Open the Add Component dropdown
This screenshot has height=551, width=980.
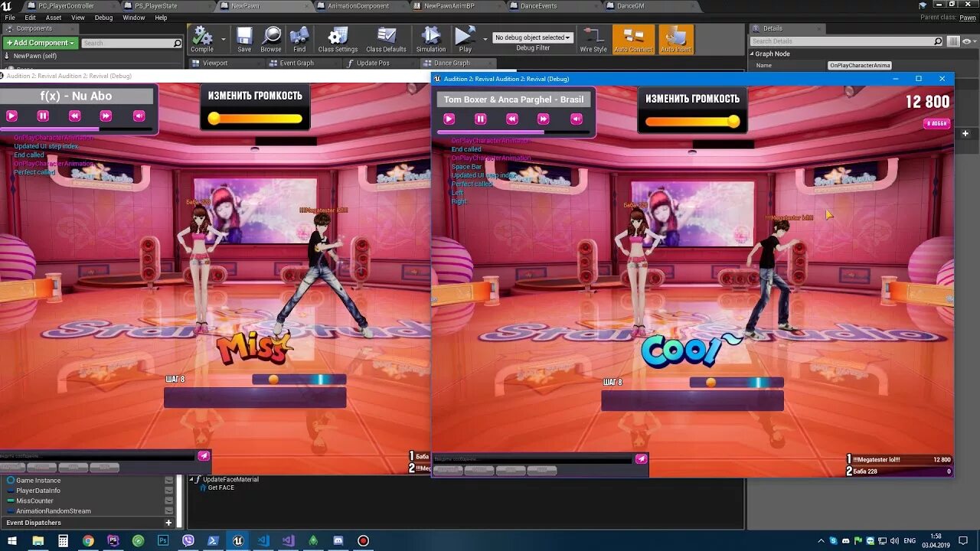[40, 43]
